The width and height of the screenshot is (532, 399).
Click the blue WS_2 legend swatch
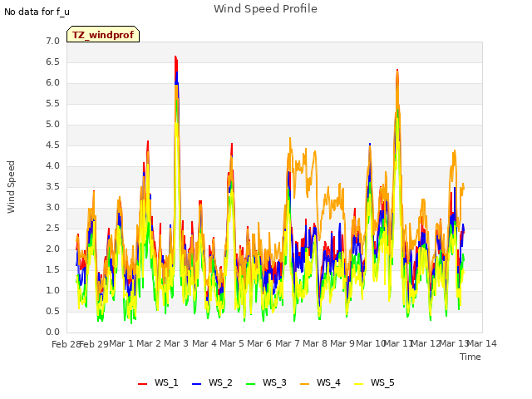(197, 384)
